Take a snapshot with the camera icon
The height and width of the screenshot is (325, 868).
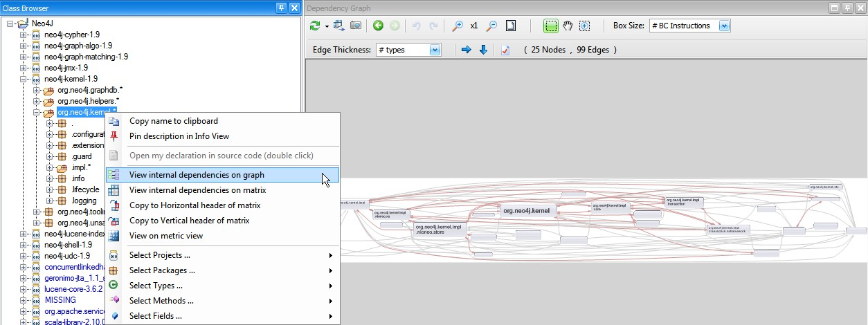[355, 26]
